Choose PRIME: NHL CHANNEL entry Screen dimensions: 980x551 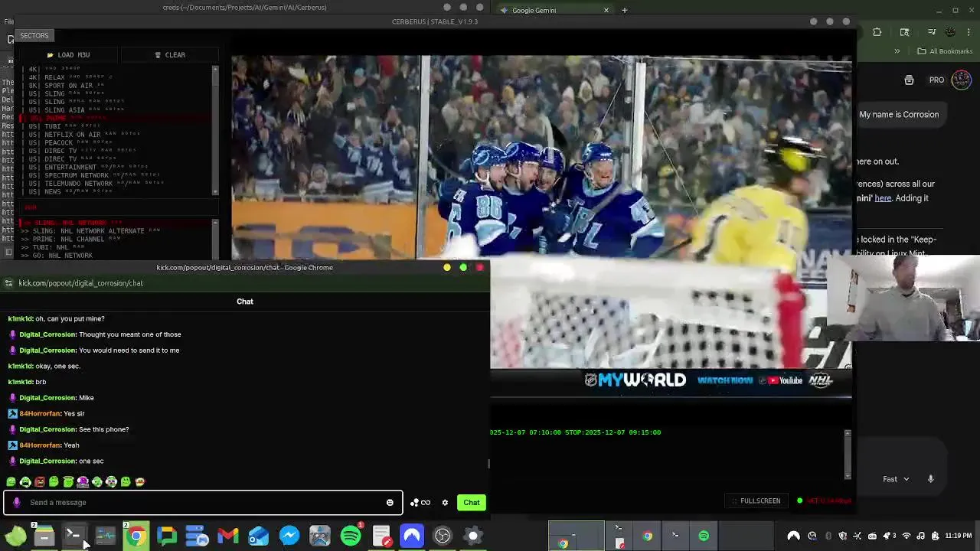pyautogui.click(x=115, y=239)
